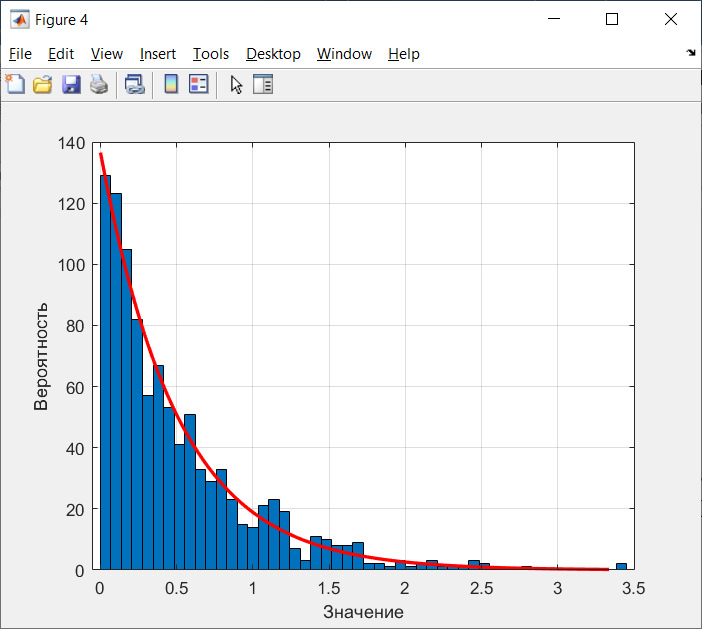Maximize the Figure 4 window

click(612, 19)
